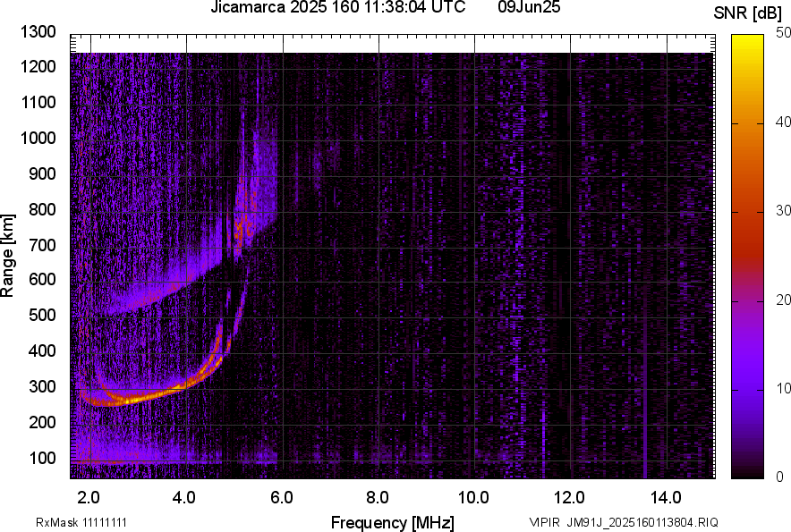Click the 'RxMask 11111111' text
The width and height of the screenshot is (791, 532).
[81, 522]
